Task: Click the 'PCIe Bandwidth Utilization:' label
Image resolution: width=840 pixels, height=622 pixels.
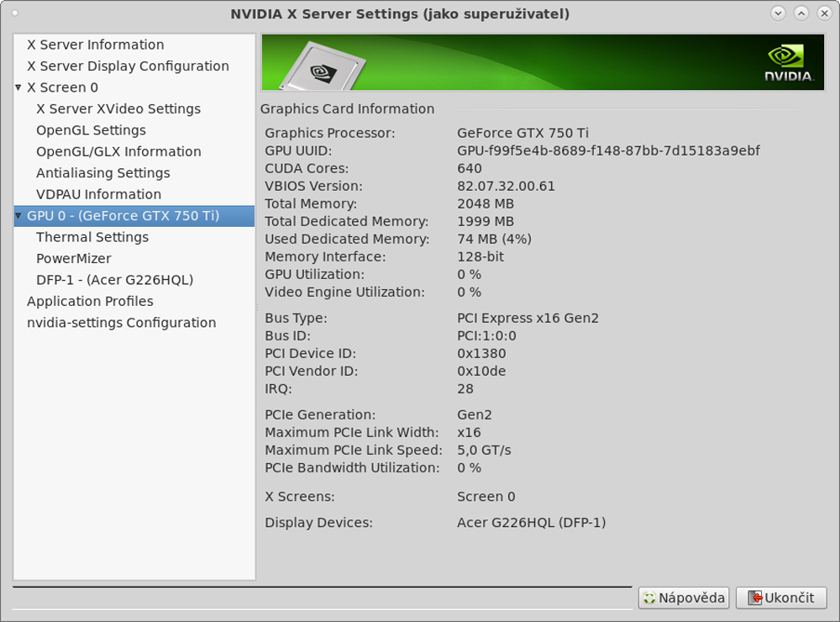Action: coord(352,467)
